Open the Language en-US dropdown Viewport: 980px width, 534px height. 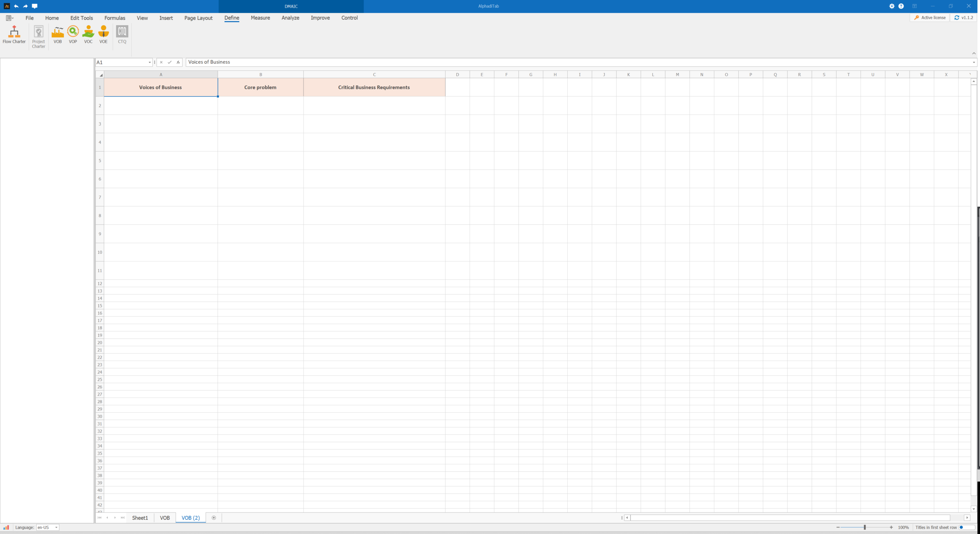point(56,527)
